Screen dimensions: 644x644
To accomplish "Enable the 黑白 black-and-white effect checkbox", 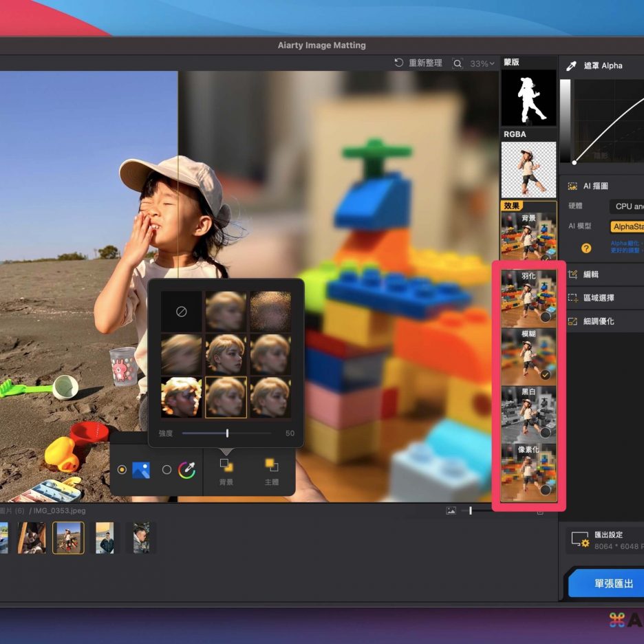I will 545,433.
